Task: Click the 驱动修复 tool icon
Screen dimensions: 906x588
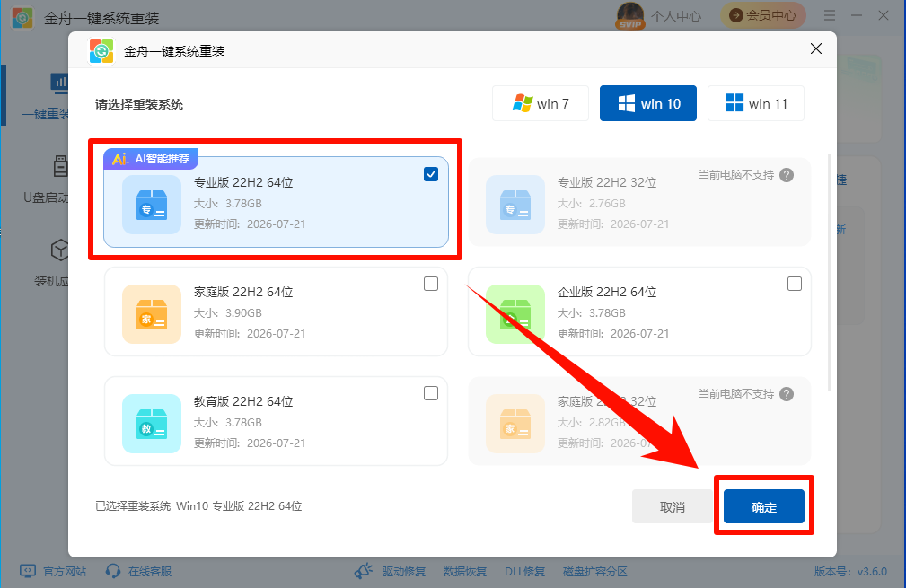Action: coord(364,571)
